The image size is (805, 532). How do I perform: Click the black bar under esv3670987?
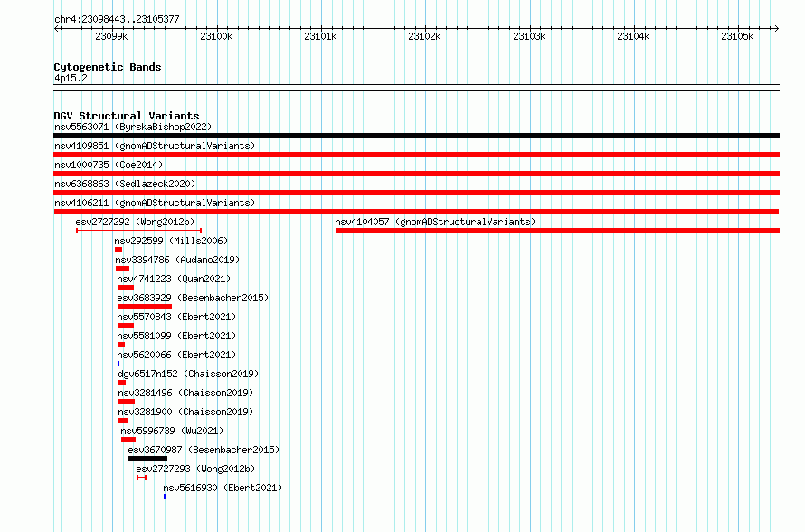(147, 459)
